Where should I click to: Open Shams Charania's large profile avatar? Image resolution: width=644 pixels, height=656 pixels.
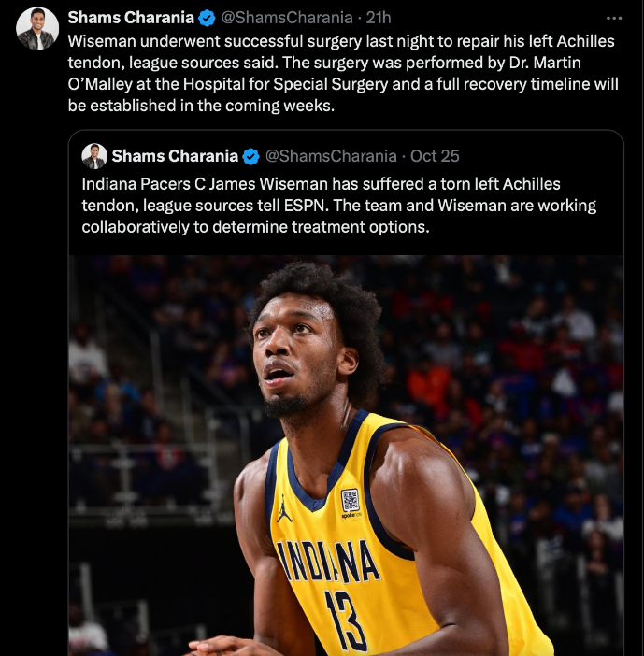[x=37, y=28]
